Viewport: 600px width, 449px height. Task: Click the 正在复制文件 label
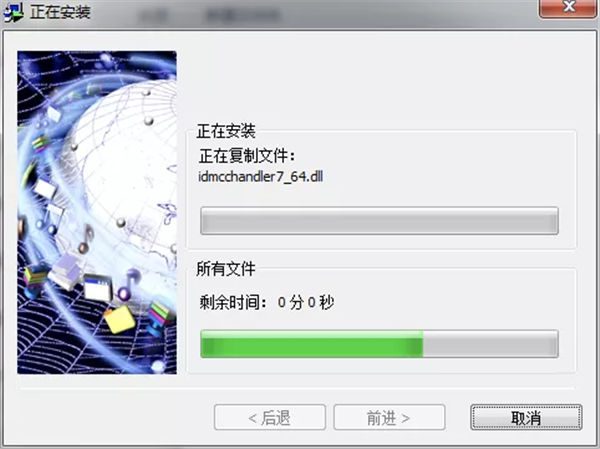click(x=247, y=156)
